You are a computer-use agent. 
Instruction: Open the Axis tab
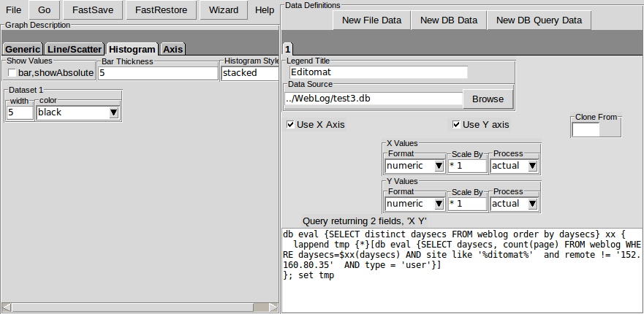point(173,50)
